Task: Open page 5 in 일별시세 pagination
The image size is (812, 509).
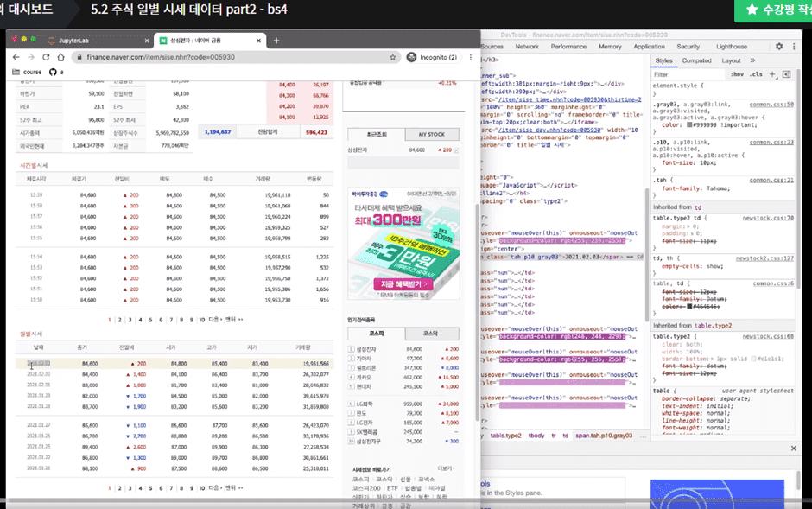Action: click(150, 487)
